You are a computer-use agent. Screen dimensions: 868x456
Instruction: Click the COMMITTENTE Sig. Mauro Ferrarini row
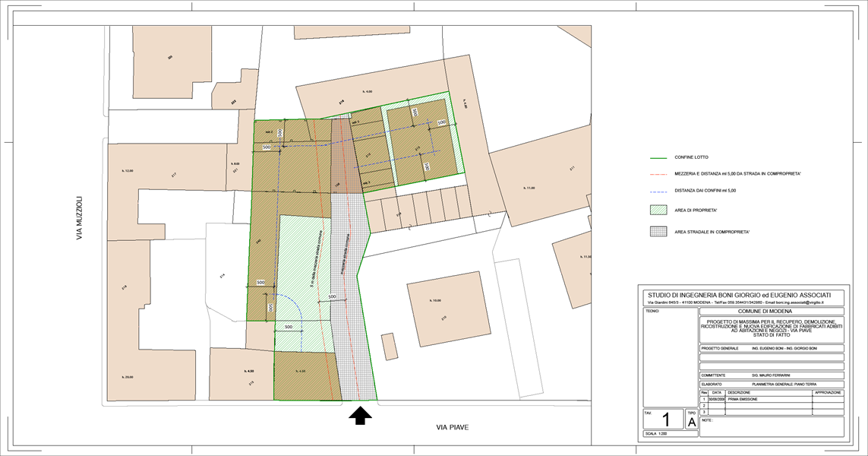(771, 375)
